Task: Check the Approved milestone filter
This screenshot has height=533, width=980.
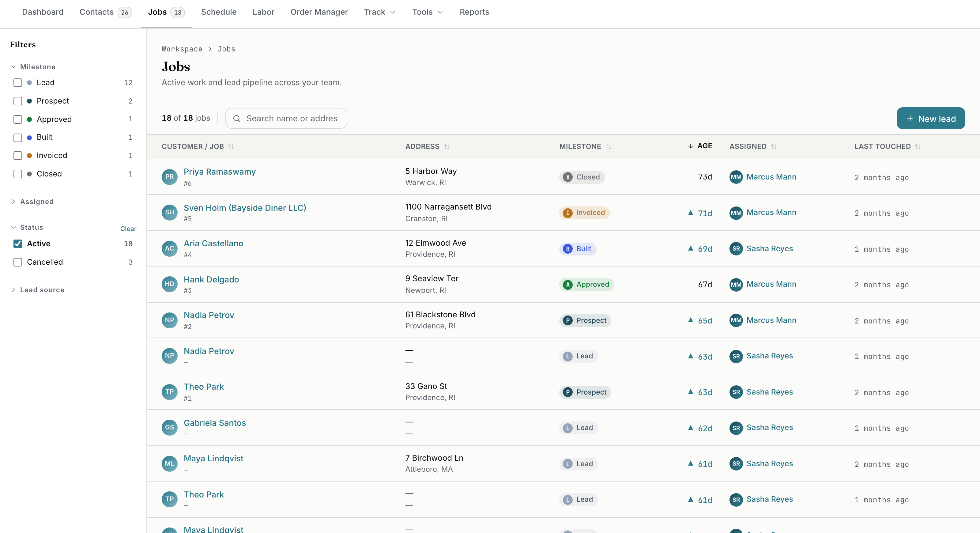Action: click(18, 119)
